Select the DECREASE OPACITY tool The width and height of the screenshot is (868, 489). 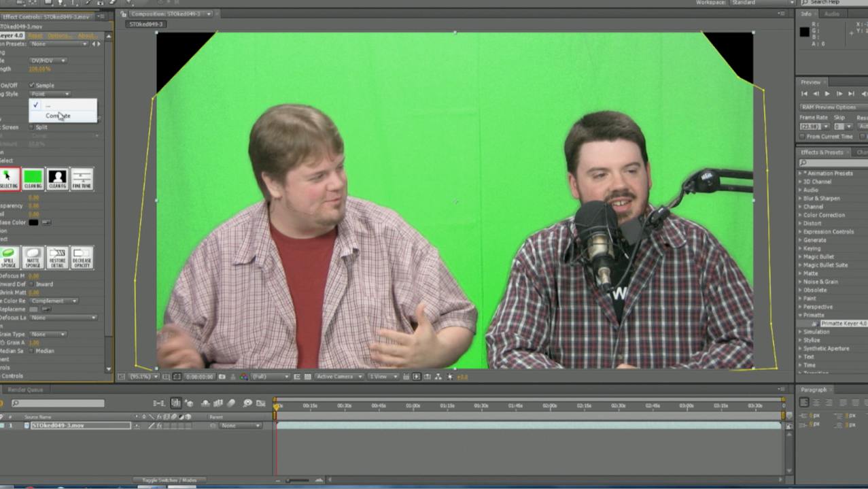(x=82, y=258)
